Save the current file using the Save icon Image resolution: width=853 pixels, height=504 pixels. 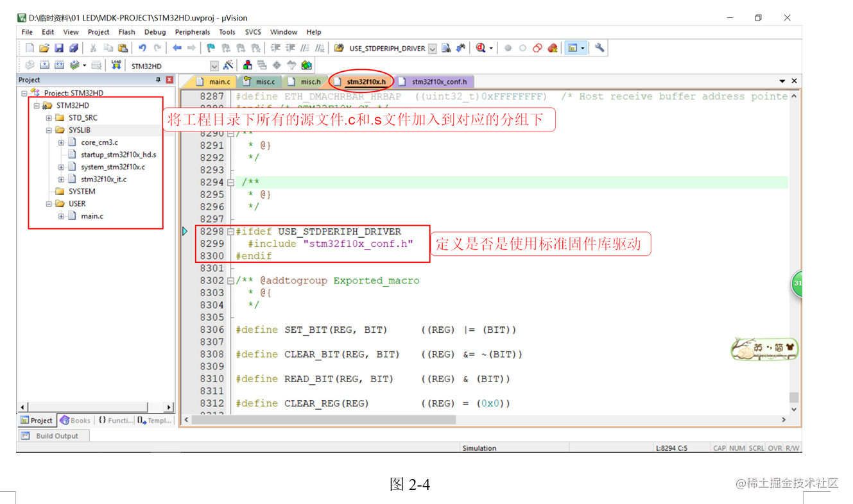pyautogui.click(x=59, y=48)
